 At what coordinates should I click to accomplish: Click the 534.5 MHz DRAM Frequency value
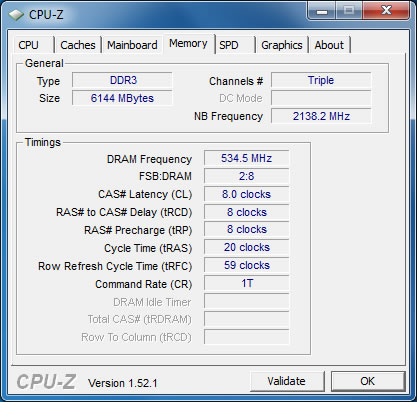(247, 158)
